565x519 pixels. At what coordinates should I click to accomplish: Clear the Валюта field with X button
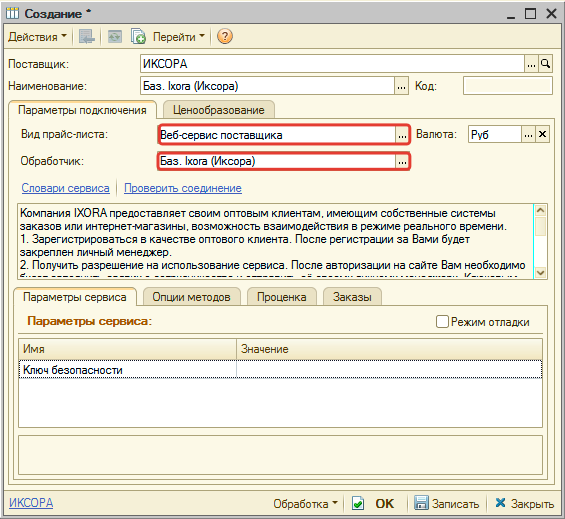(542, 134)
